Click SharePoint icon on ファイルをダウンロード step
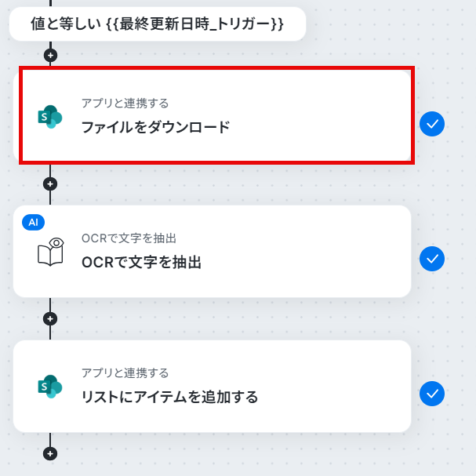The image size is (476, 476). (x=50, y=117)
